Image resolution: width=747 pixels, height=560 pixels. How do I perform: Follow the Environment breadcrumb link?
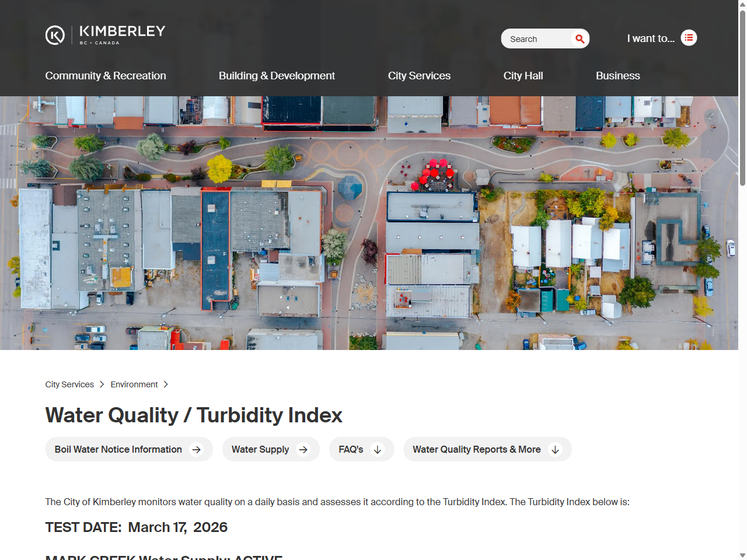134,384
